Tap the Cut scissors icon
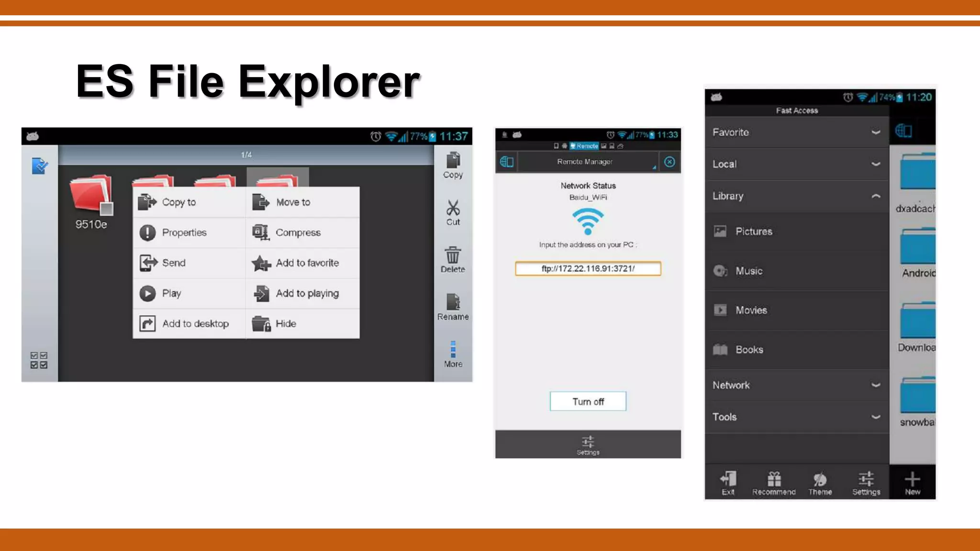This screenshot has width=980, height=551. click(x=453, y=212)
